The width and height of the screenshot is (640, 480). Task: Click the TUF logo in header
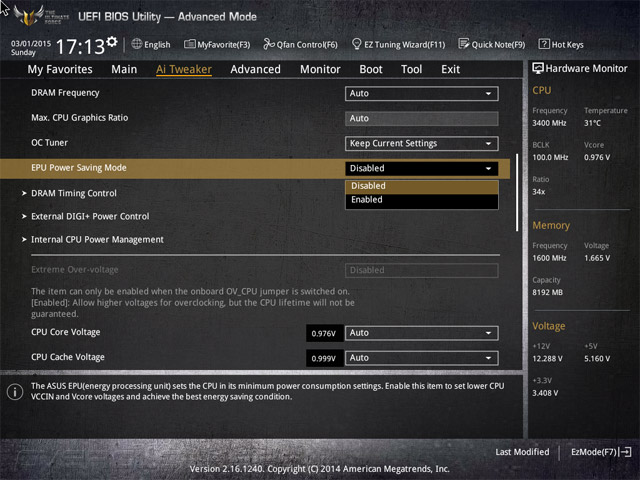point(41,16)
